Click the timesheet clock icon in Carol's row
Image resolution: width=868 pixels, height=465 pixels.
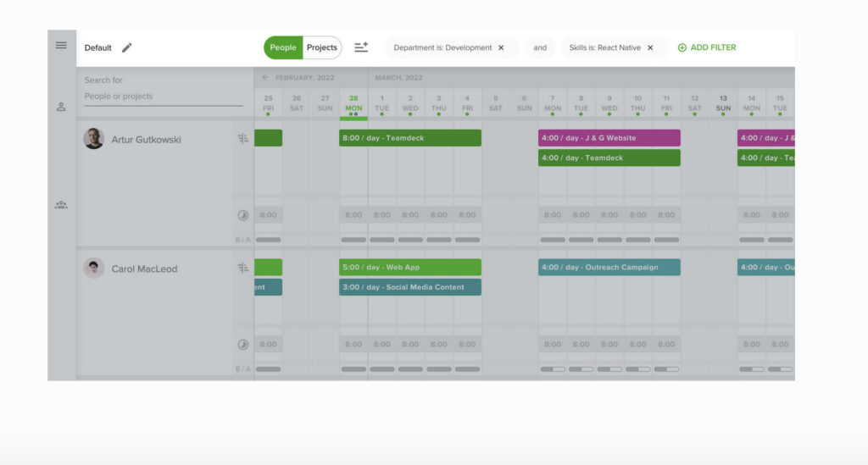click(243, 345)
